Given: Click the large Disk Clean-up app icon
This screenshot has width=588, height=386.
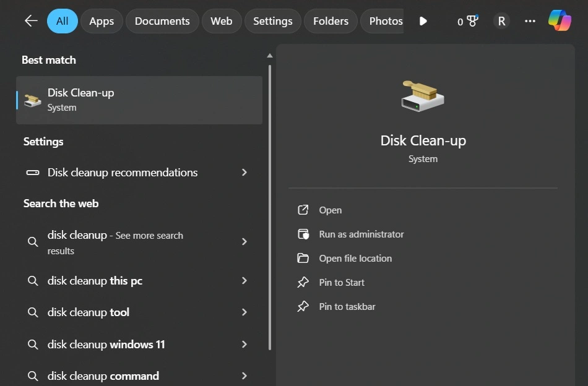Looking at the screenshot, I should pos(423,94).
